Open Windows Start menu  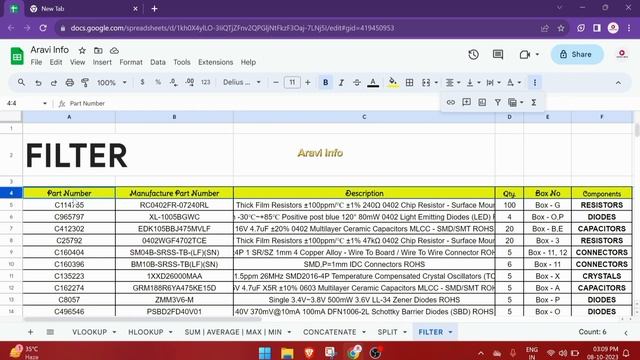coord(265,353)
